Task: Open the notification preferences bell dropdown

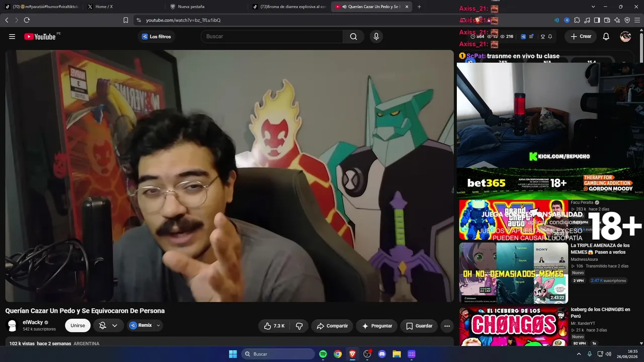Action: tap(108, 326)
